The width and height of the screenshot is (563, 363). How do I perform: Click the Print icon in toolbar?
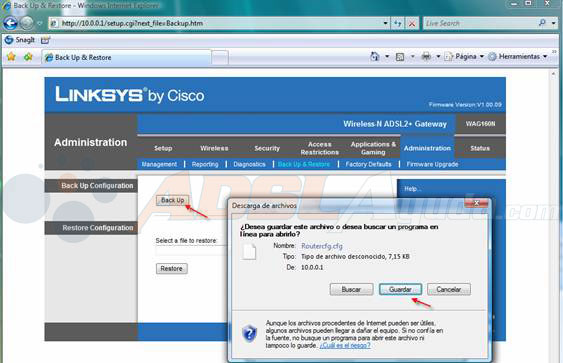426,56
